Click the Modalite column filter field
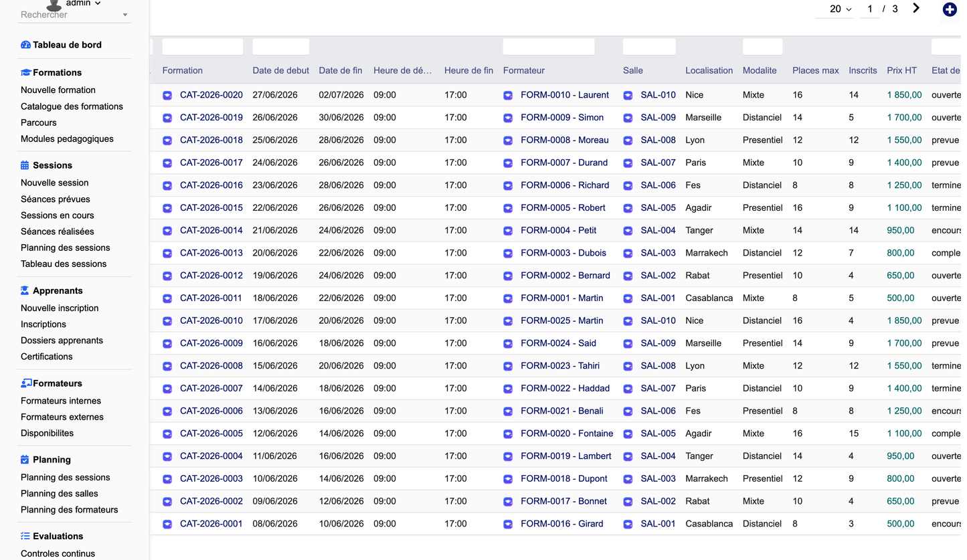This screenshot has width=967, height=560. [x=763, y=46]
